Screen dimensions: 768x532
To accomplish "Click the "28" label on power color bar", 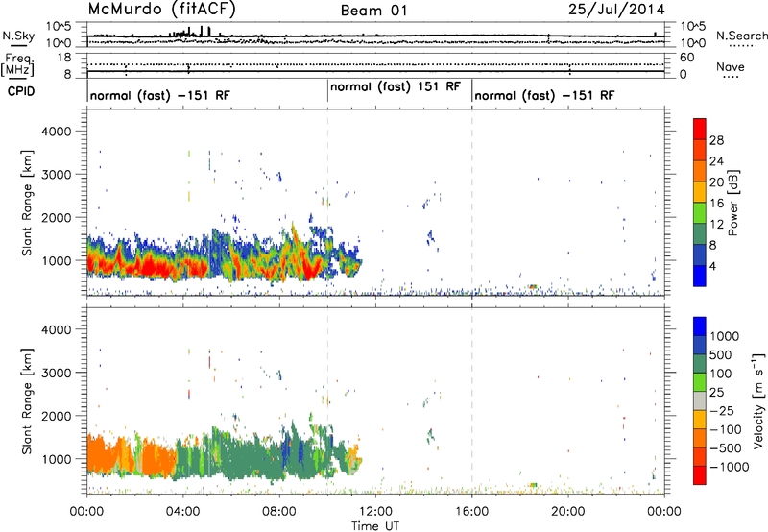I will click(716, 140).
